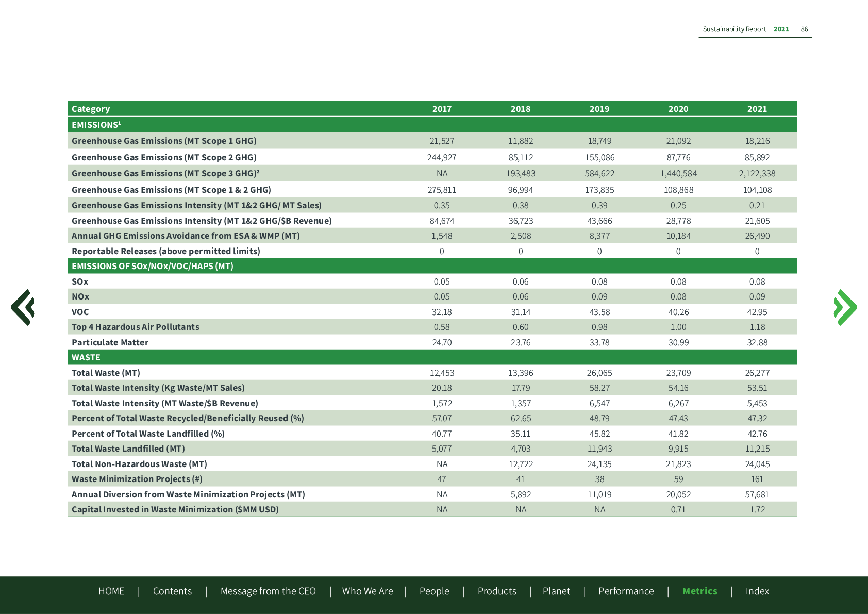Select People in the bottom navigation

coord(434,591)
